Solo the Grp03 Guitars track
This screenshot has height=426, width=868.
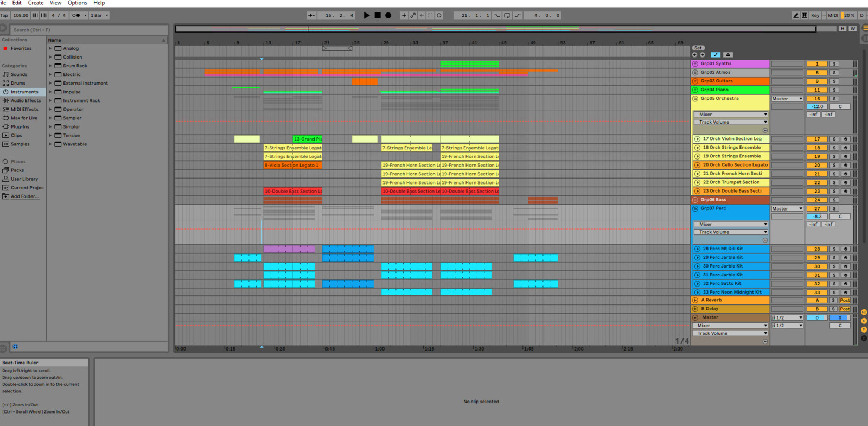pos(834,81)
